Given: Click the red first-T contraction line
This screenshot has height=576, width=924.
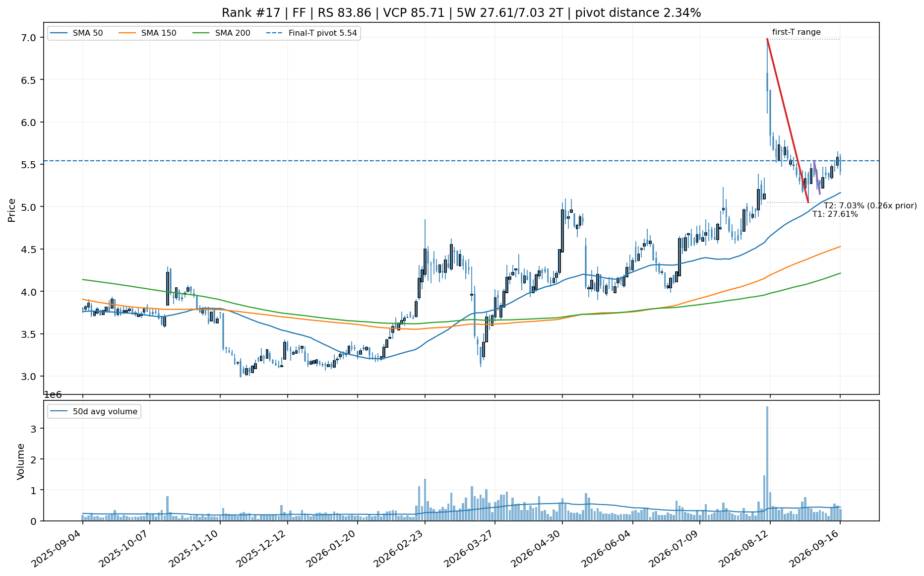Looking at the screenshot, I should (x=788, y=121).
